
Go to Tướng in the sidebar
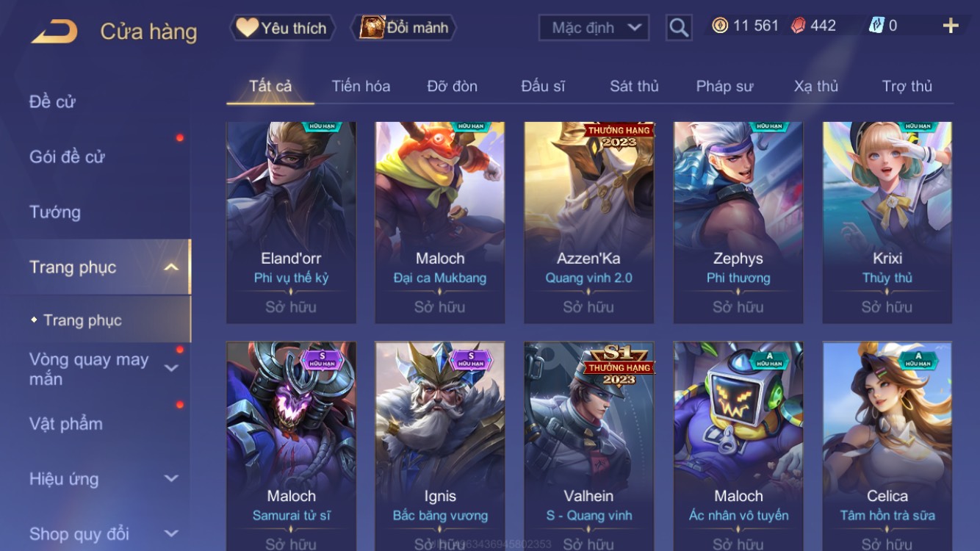coord(55,212)
